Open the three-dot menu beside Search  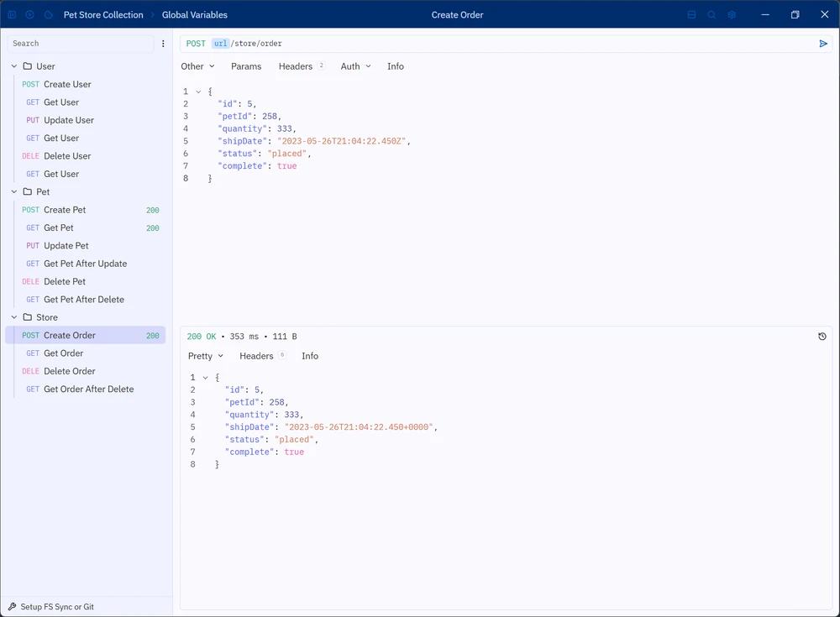click(163, 44)
